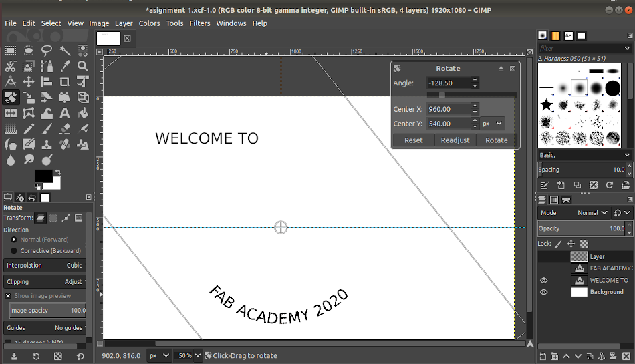Screen dimensions: 635x364
Task: Open the Layer menu
Action: click(124, 23)
